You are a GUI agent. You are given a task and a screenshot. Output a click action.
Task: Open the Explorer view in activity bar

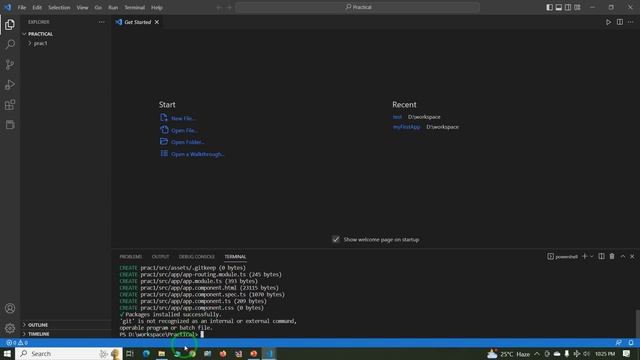[10, 24]
